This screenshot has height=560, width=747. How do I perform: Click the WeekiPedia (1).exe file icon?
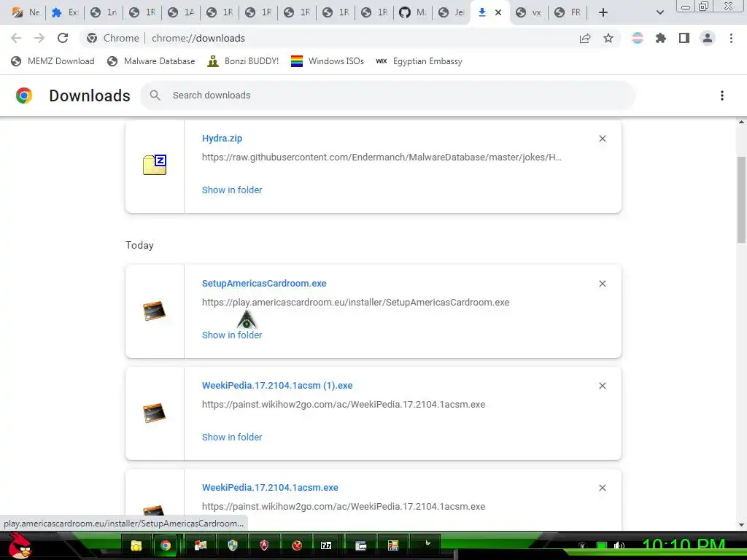[155, 413]
